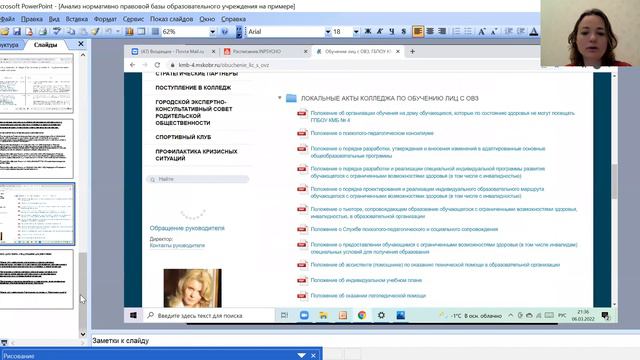Toggle Underline formatting
This screenshot has height=360, width=640.
pyautogui.click(x=392, y=31)
